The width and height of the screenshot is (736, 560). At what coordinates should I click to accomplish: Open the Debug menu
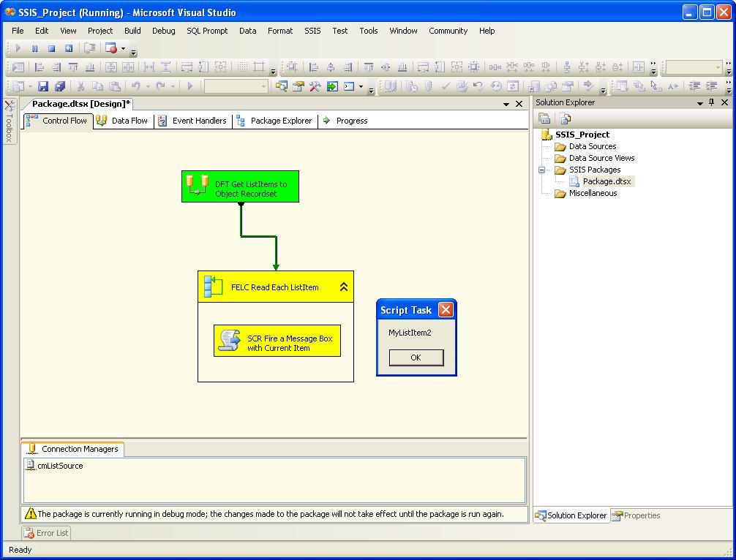click(163, 31)
